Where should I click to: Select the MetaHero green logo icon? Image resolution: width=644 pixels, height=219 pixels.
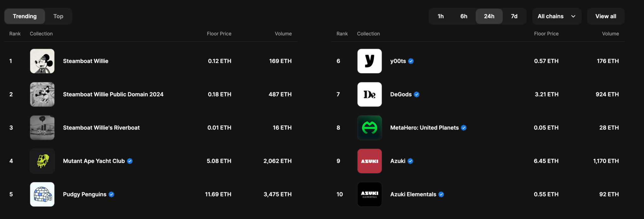(x=369, y=128)
